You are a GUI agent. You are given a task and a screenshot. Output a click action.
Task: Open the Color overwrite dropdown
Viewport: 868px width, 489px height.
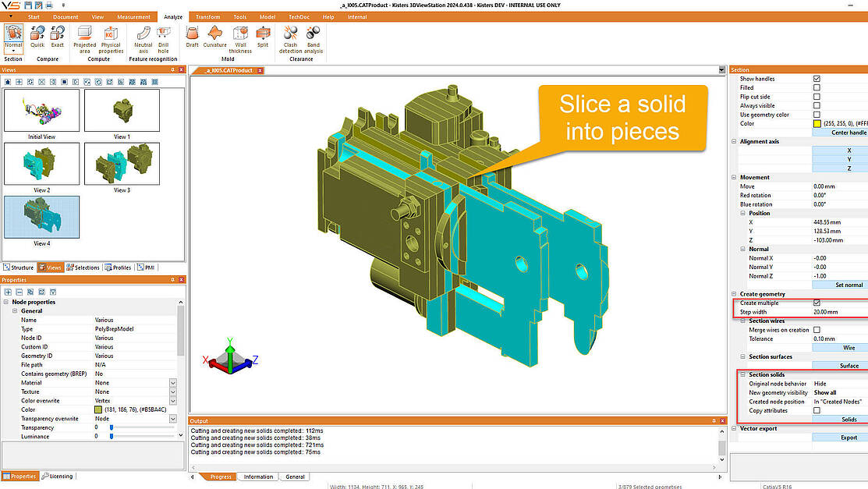click(x=172, y=400)
